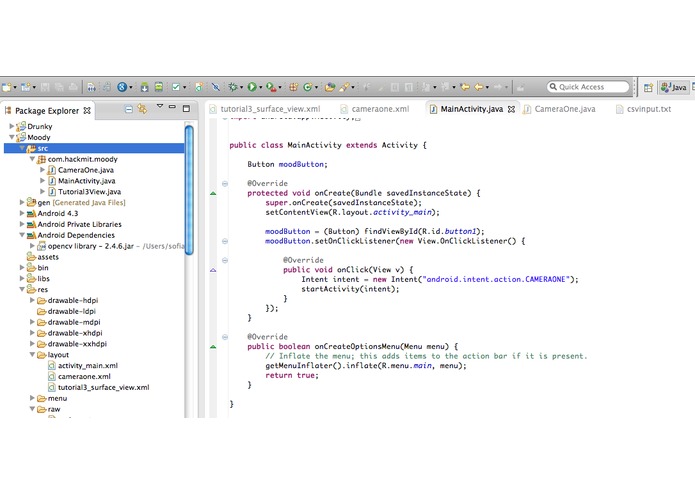Open the New Java Class dropdown arrow
The height and width of the screenshot is (494, 695).
[316, 88]
